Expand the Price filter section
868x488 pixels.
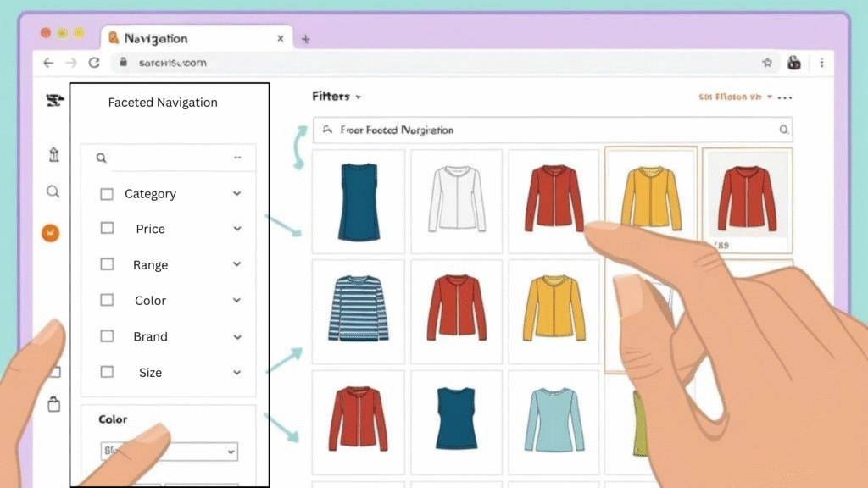tap(236, 229)
